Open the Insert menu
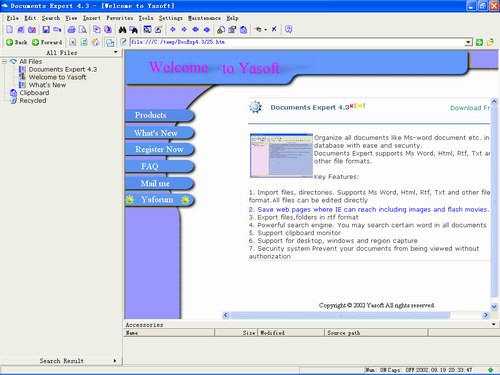Screen dimensions: 500x375 92,18
